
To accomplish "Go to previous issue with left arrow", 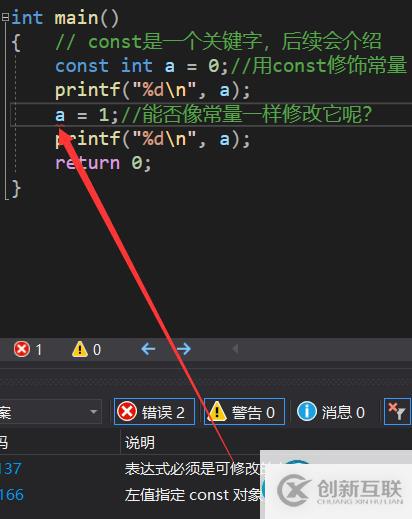I will coord(148,349).
